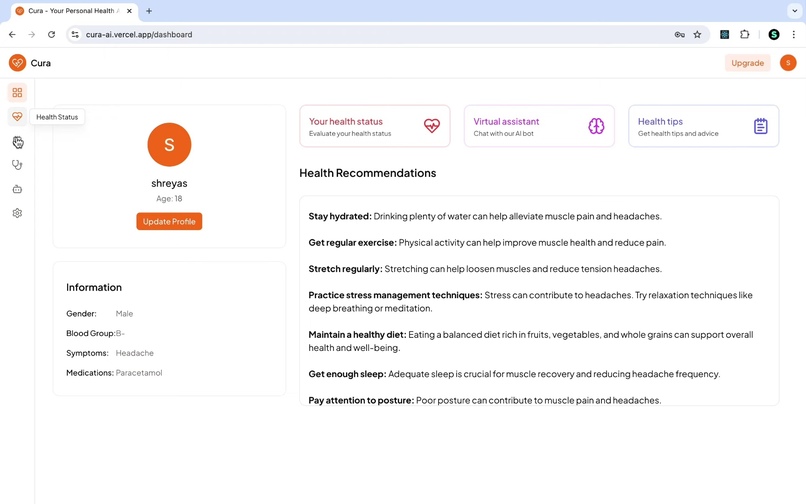
Task: Click the Symptoms value Headache
Action: [135, 353]
